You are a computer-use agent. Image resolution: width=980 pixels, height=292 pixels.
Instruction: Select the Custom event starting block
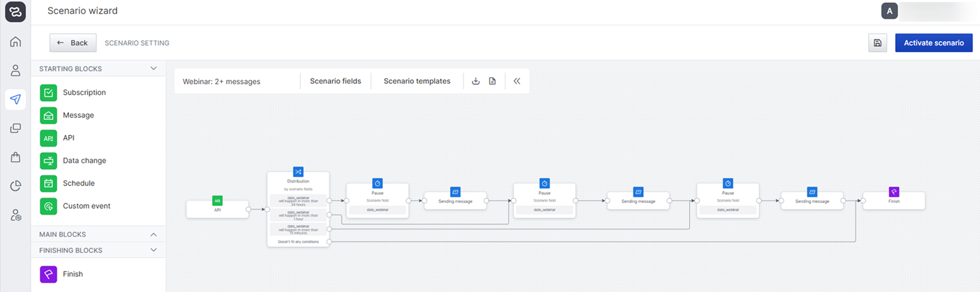[86, 206]
